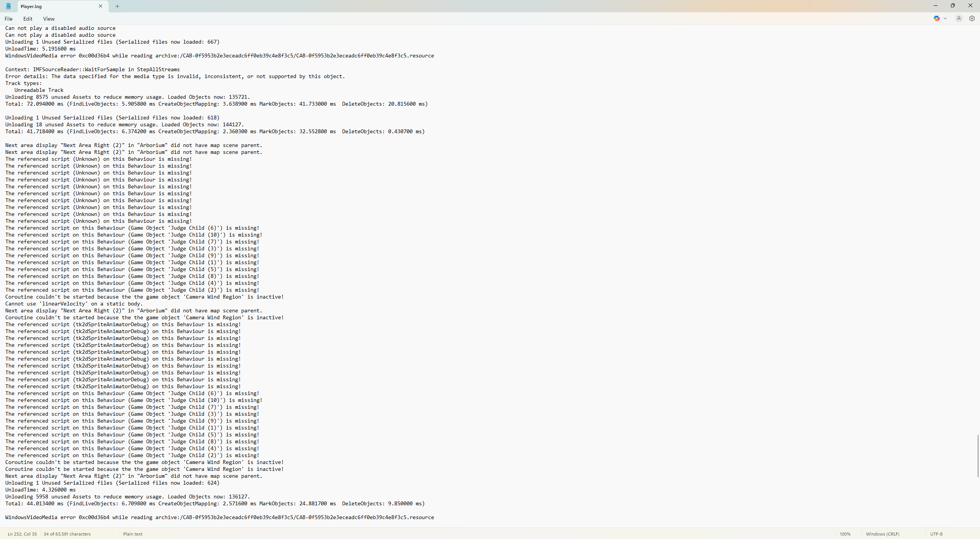Click the Ln 252, Col 35 status entry

[22, 534]
